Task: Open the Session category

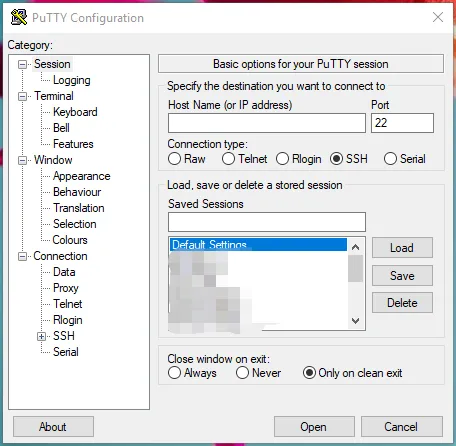Action: [x=52, y=64]
